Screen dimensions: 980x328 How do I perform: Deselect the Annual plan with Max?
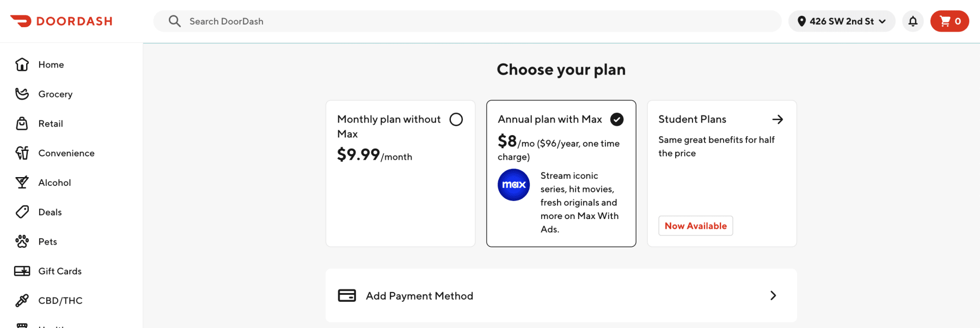tap(617, 119)
